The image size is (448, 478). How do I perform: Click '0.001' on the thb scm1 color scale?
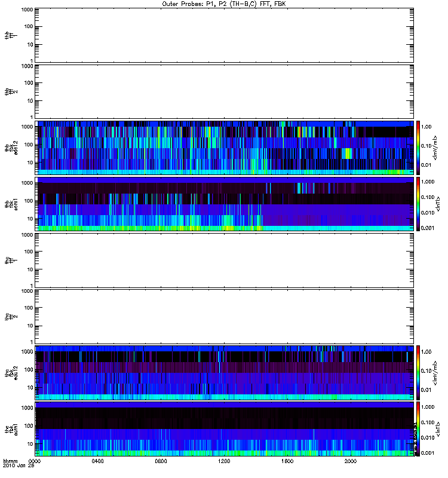(428, 228)
